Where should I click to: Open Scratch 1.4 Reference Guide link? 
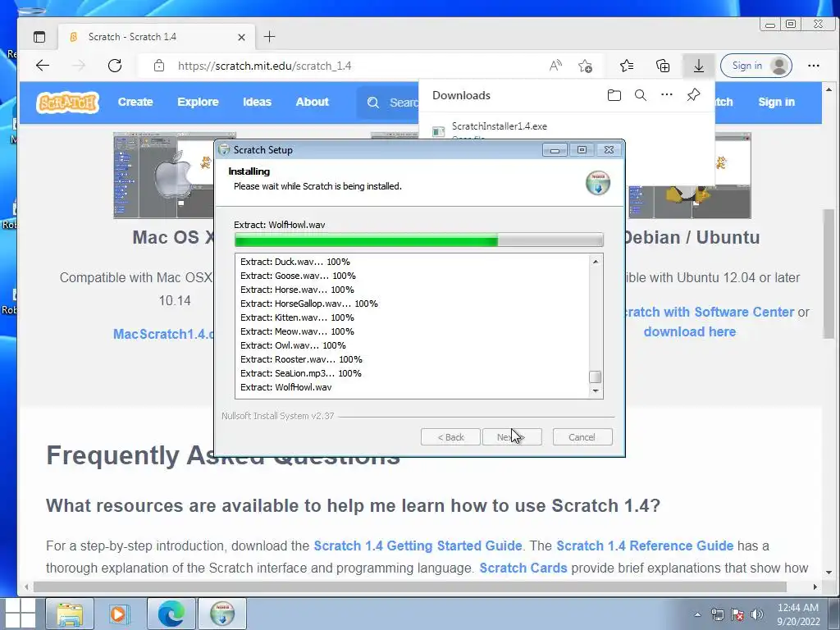[645, 546]
